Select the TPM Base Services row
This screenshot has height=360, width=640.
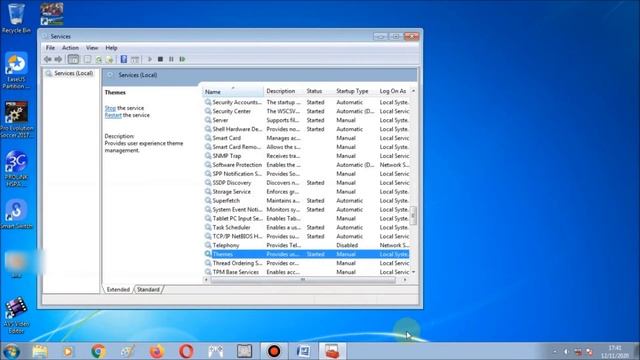coord(307,272)
